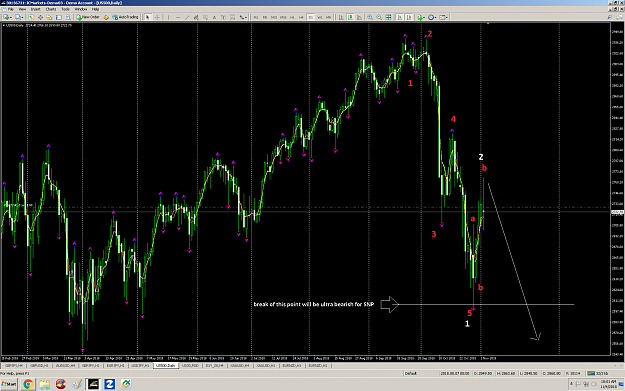Open the Profiles dropdown
This screenshot has width=625, height=391.
pyautogui.click(x=19, y=17)
